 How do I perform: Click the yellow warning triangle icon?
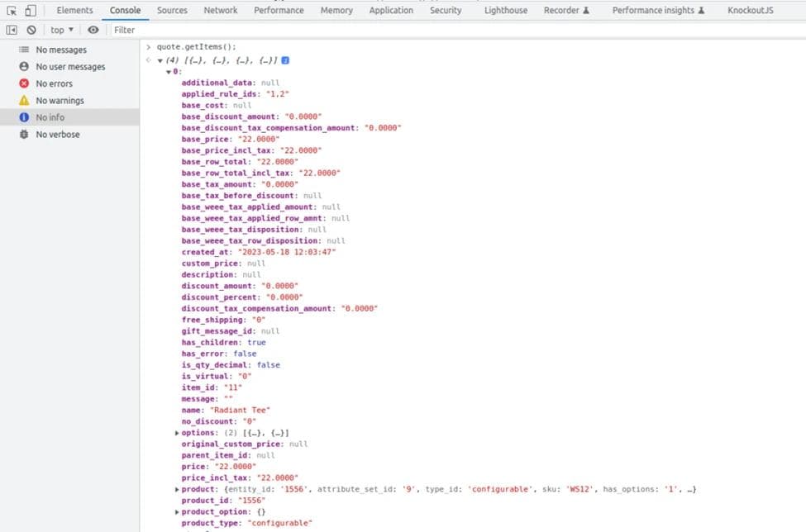point(24,100)
